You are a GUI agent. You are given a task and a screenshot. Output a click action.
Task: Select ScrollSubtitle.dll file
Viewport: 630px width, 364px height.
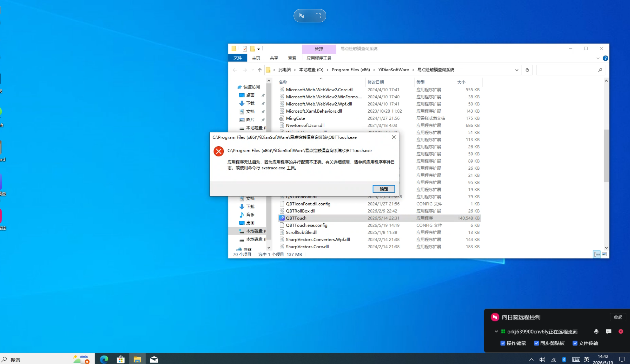point(380,232)
